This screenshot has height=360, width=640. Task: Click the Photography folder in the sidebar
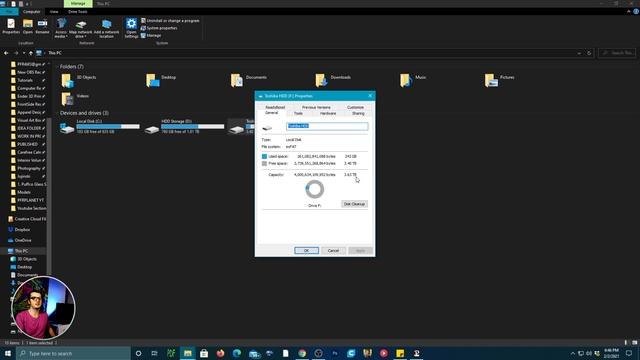tap(29, 169)
